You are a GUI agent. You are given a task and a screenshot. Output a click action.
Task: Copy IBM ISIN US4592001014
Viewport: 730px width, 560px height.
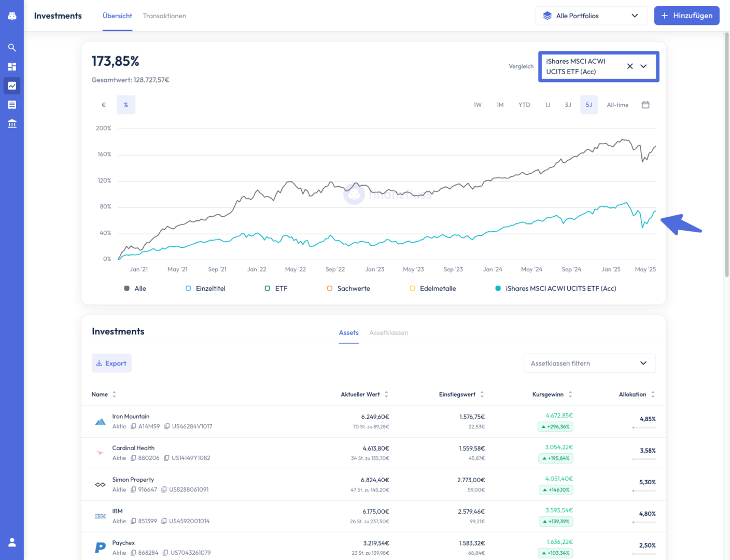164,521
